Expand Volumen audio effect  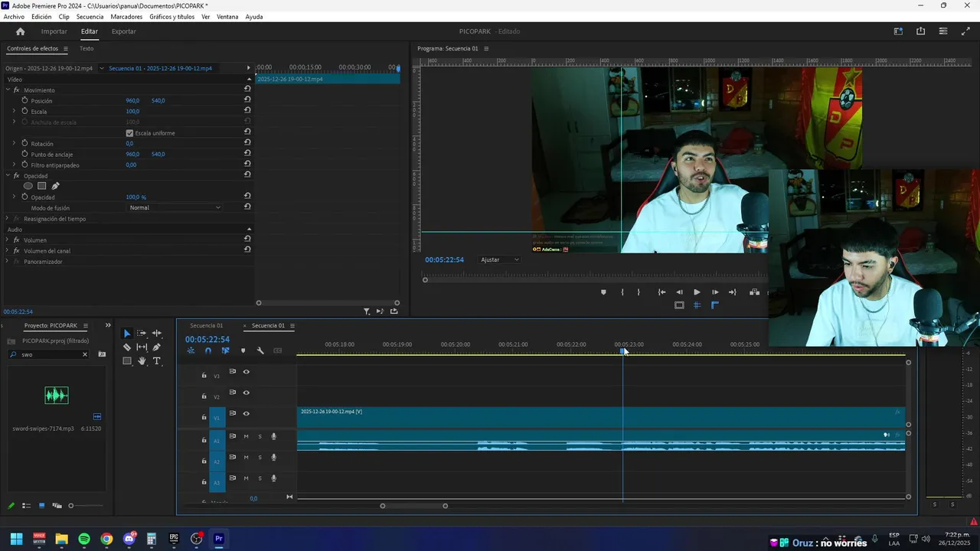coord(8,240)
